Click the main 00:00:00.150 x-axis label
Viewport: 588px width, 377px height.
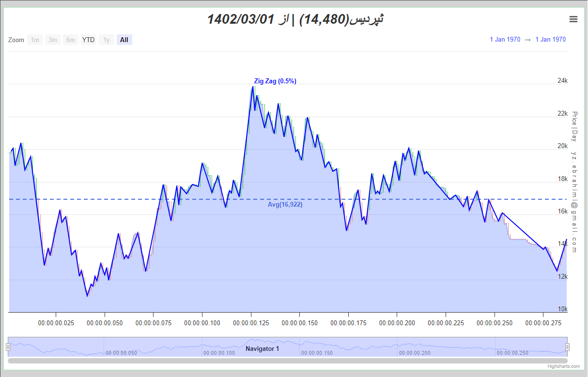pos(300,323)
